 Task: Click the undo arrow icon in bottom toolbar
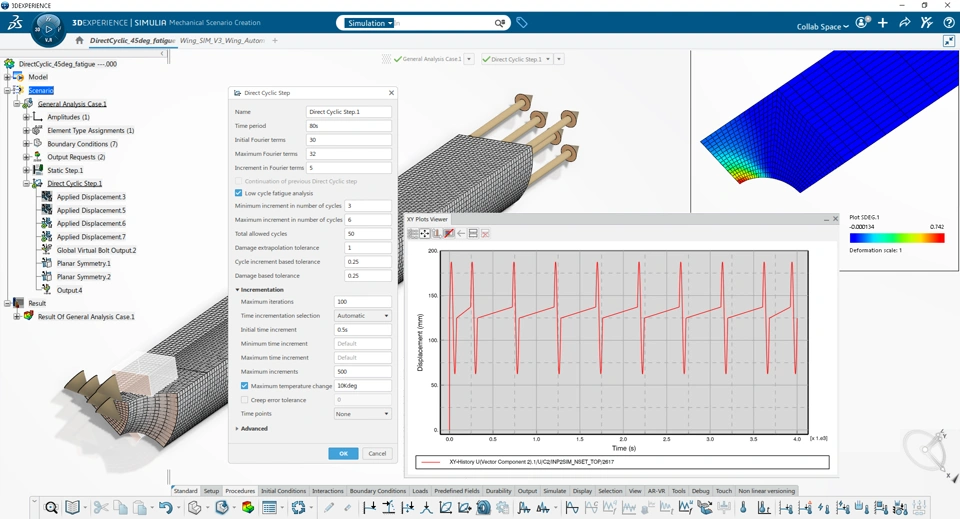click(165, 507)
